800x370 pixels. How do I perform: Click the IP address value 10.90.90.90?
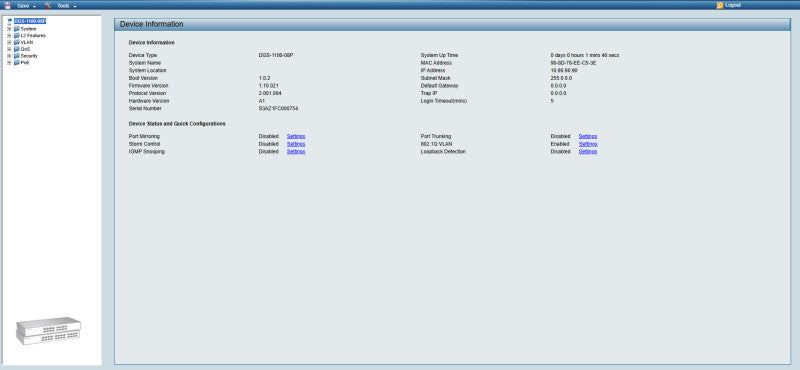coord(564,70)
